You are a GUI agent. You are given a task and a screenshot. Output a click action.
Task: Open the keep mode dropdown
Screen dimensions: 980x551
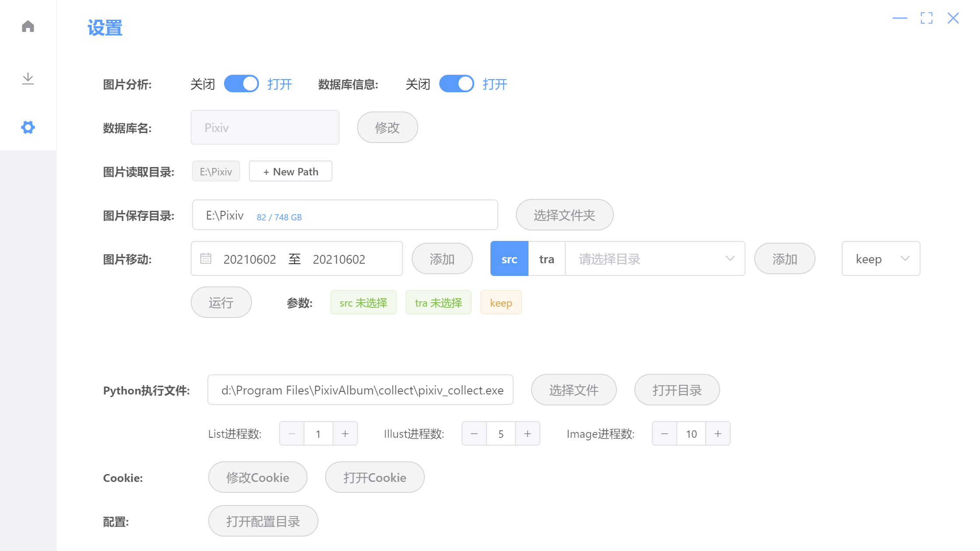pos(881,259)
